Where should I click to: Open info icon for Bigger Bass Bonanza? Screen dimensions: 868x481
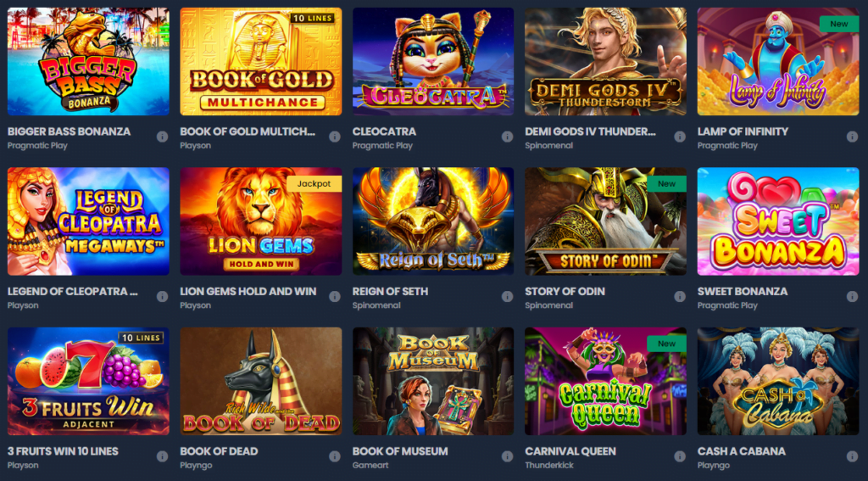(162, 137)
